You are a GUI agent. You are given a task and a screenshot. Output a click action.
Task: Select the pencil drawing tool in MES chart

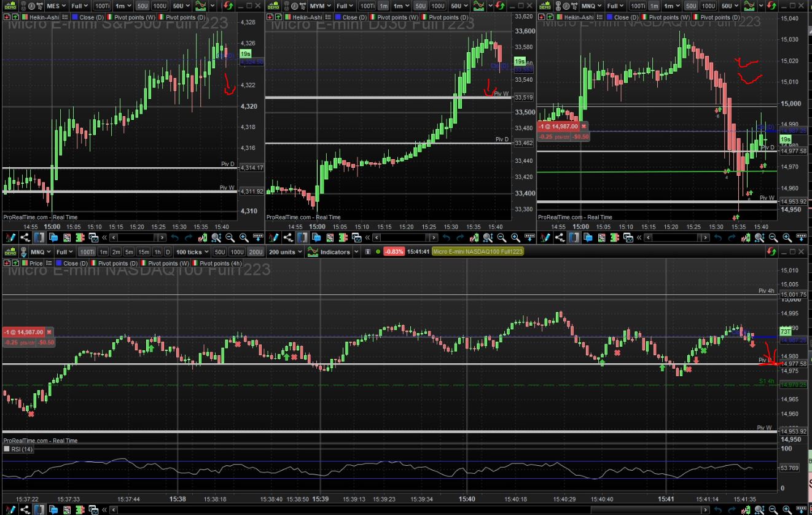point(10,237)
